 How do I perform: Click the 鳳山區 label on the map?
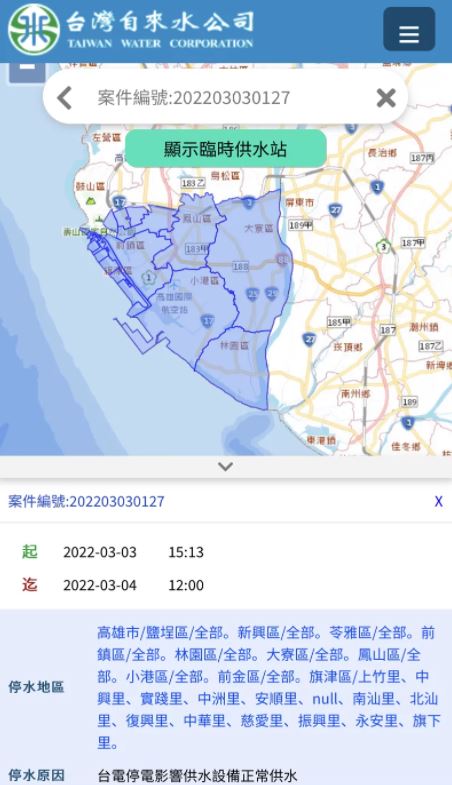(x=196, y=218)
